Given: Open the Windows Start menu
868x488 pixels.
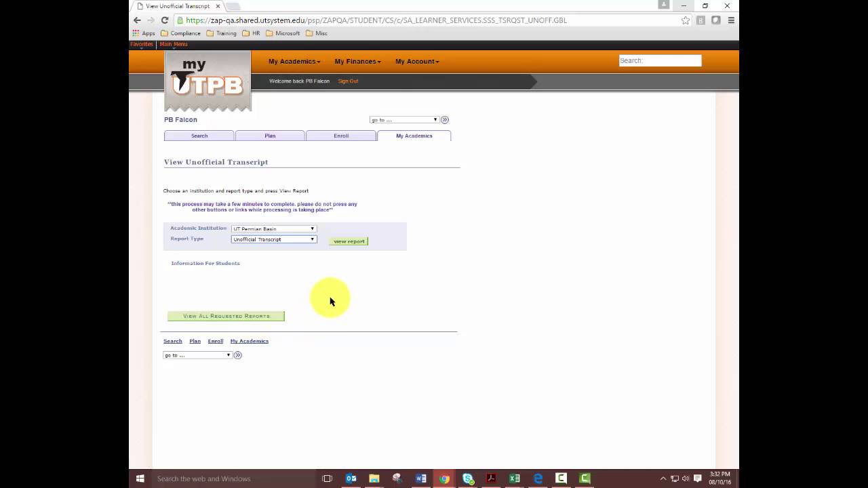Looking at the screenshot, I should [140, 479].
